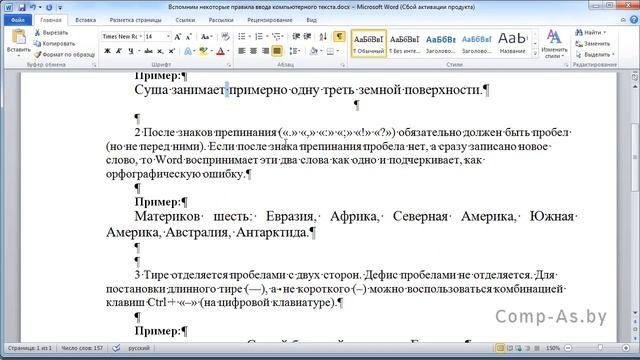
Task: Open the Borders dropdown
Action: (338, 51)
